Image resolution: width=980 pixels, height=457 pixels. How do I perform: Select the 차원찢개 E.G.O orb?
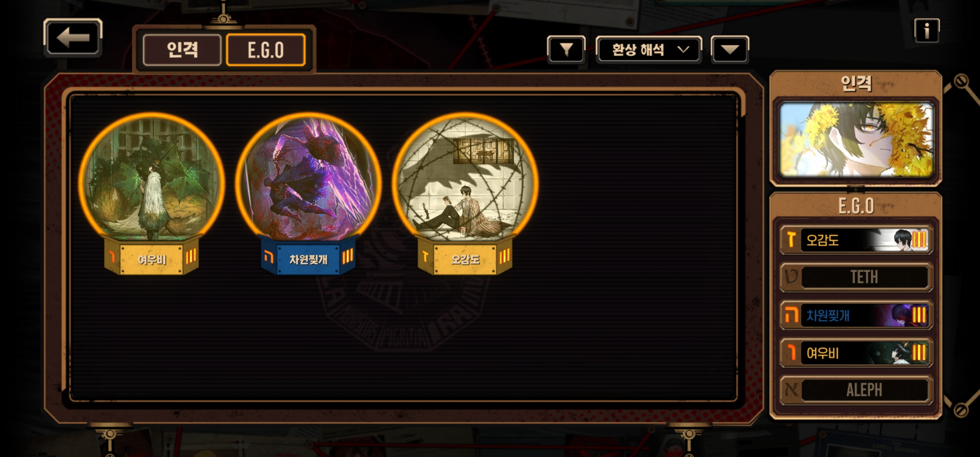pos(308,180)
